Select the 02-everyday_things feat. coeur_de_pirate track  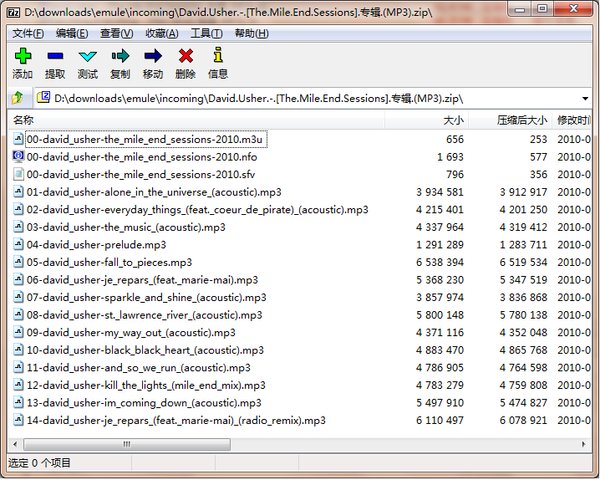197,209
